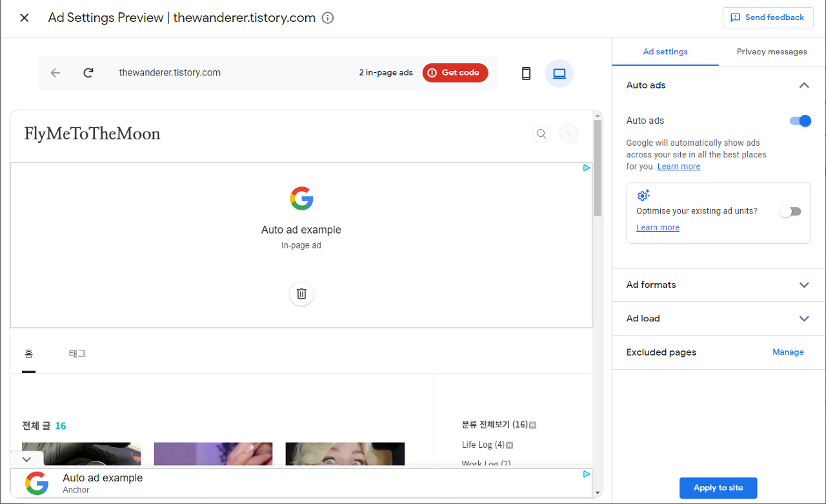Open the Privacy messages tab

[x=772, y=52]
